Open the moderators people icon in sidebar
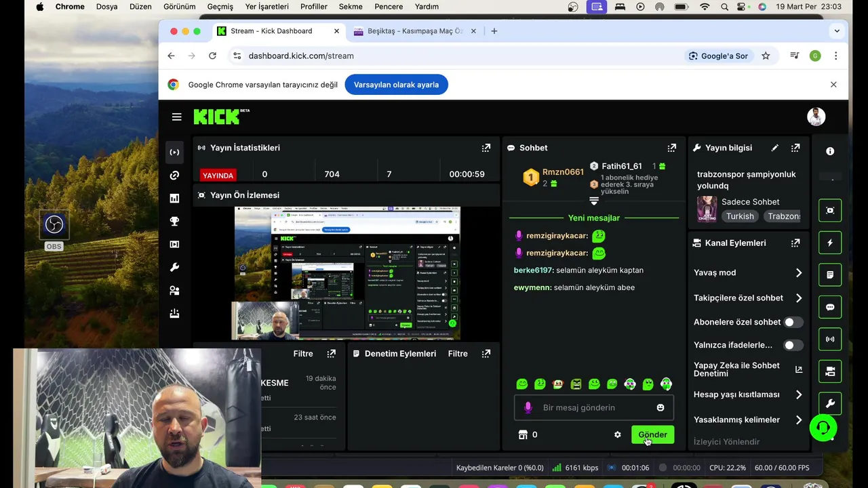The width and height of the screenshot is (868, 488). click(x=174, y=291)
